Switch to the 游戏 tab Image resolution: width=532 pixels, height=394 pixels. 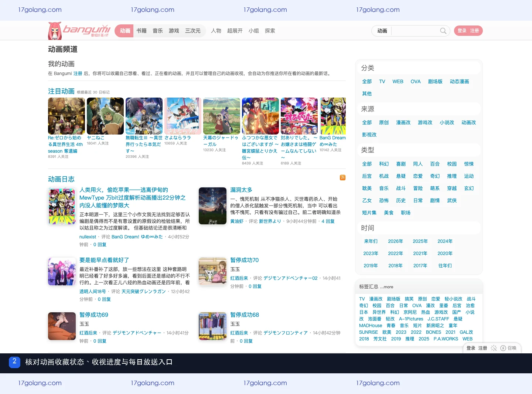(x=174, y=31)
